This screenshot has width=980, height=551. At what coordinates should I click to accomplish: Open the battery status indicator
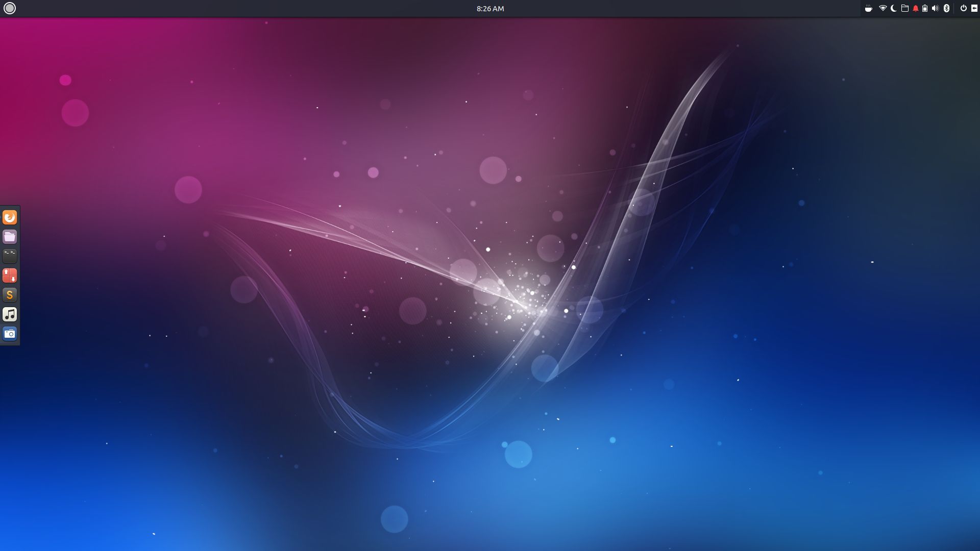click(925, 8)
